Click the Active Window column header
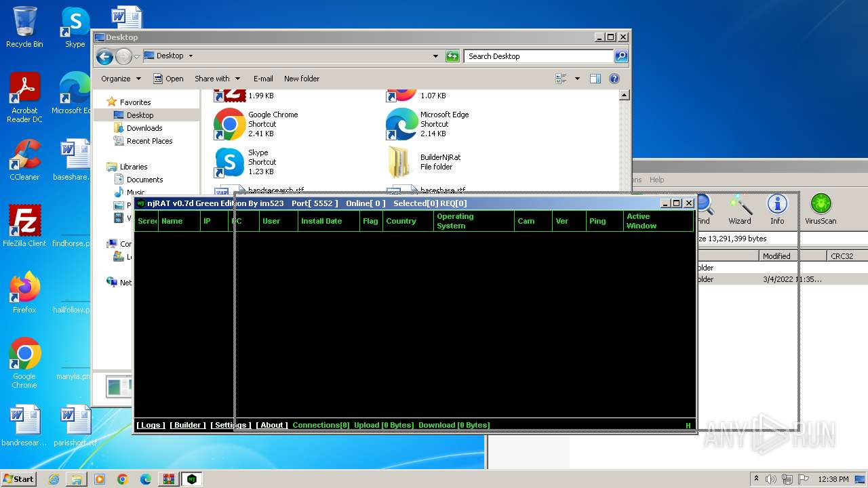This screenshot has height=488, width=868. point(658,221)
